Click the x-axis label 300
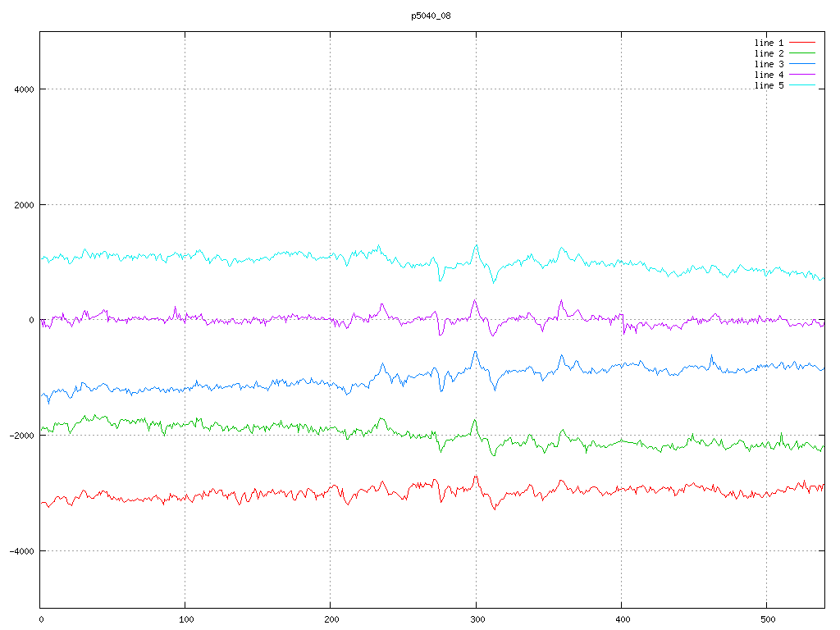The width and height of the screenshot is (840, 630). 477,619
